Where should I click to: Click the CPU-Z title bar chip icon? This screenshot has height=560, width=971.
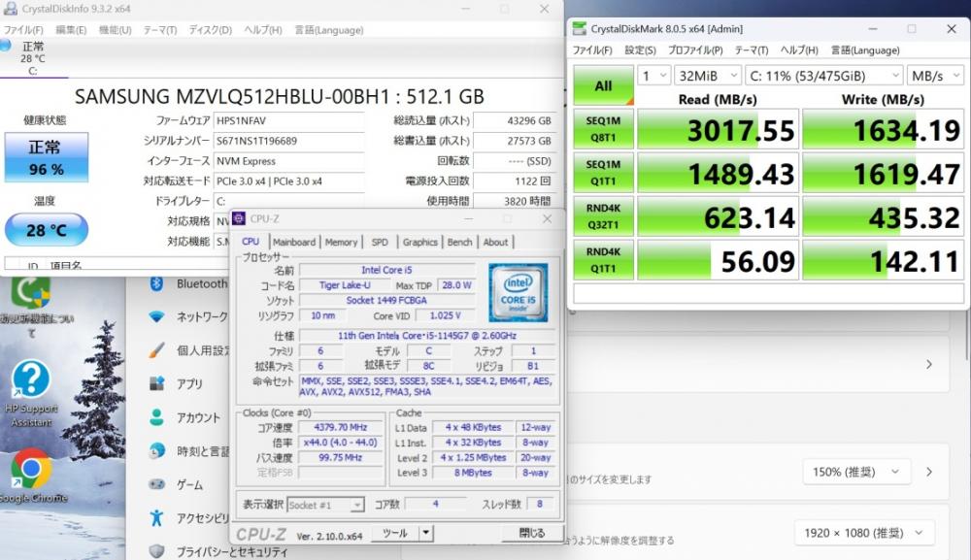[x=239, y=218]
